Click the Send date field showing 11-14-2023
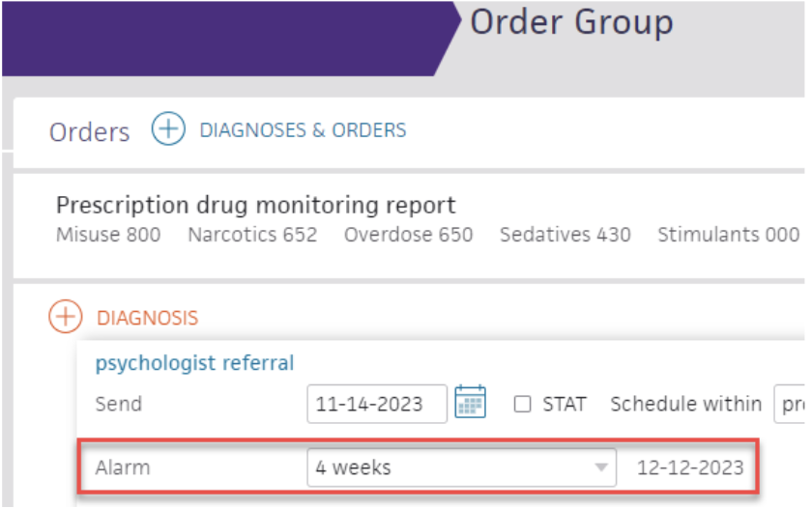The height and width of the screenshot is (508, 812). 376,404
